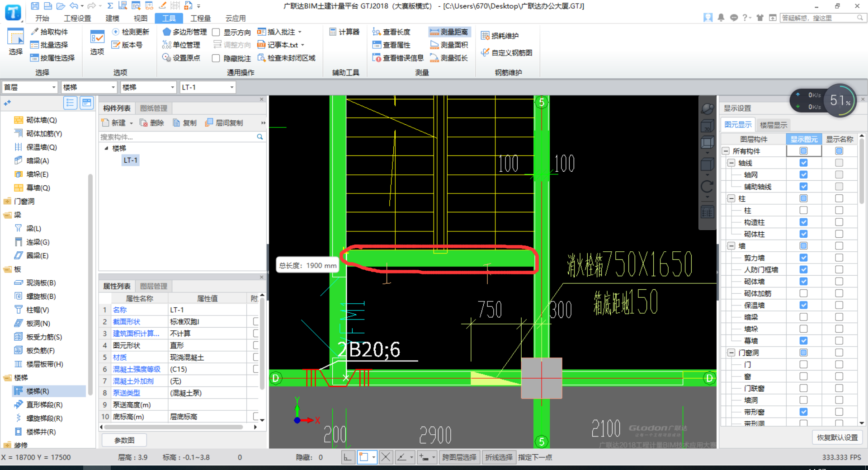
Task: Click the save icon in quick access toolbar
Action: tap(35, 6)
